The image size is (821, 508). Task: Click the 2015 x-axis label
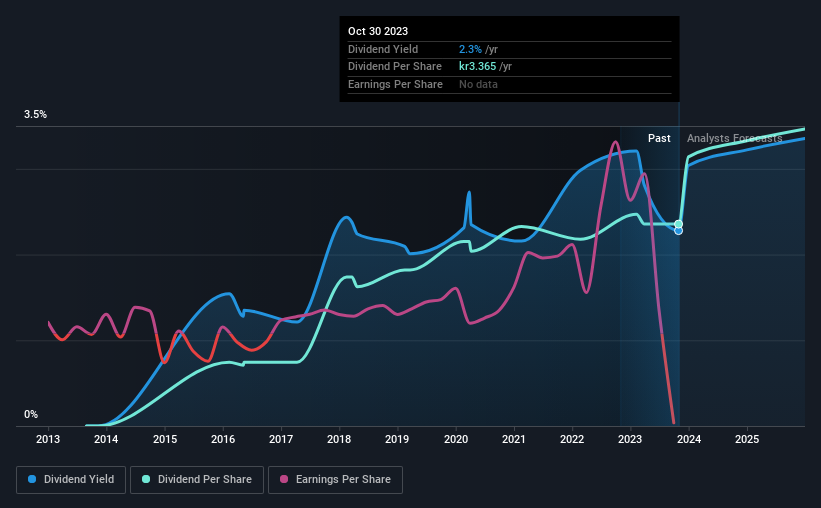point(165,439)
